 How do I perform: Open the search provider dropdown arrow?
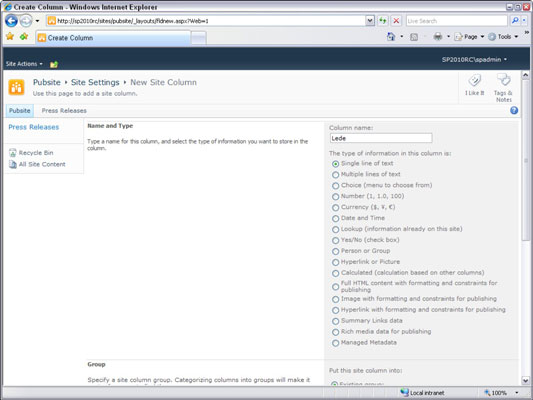pyautogui.click(x=524, y=21)
